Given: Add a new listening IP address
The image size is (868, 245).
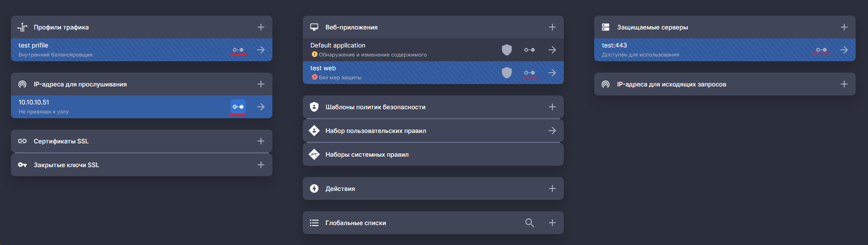Looking at the screenshot, I should pyautogui.click(x=260, y=84).
